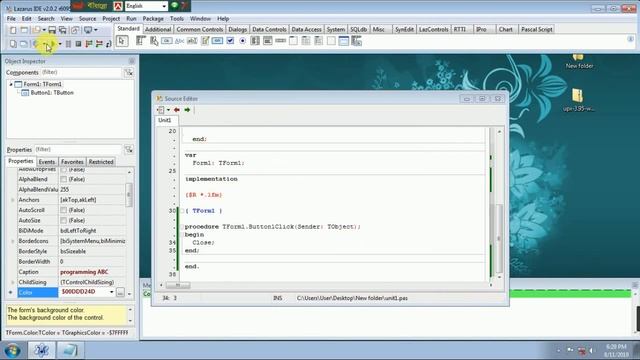Click the Caption value programming ABC
This screenshot has height=360, width=640.
[84, 272]
